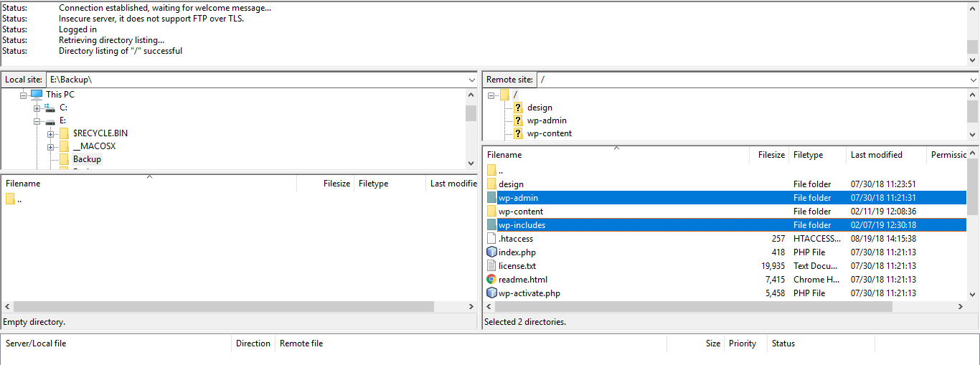Click the parent folder icon in local list
This screenshot has width=980, height=365.
10,199
